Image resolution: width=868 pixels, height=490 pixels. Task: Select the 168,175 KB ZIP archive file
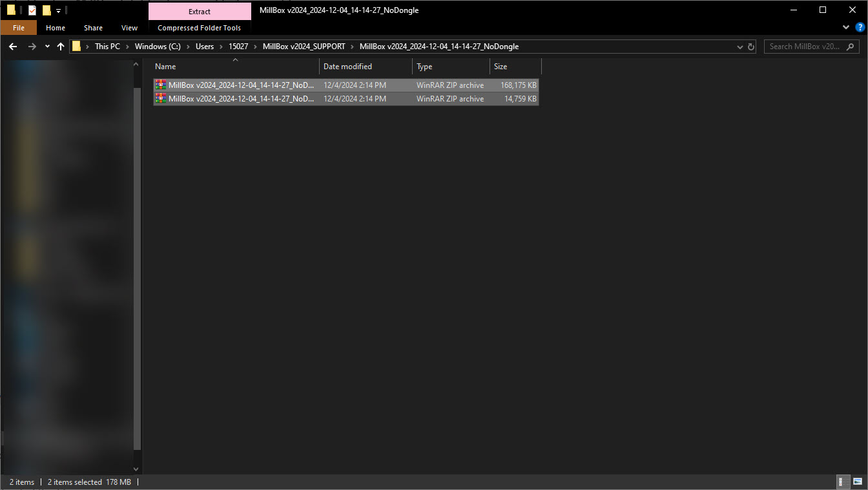tap(346, 85)
